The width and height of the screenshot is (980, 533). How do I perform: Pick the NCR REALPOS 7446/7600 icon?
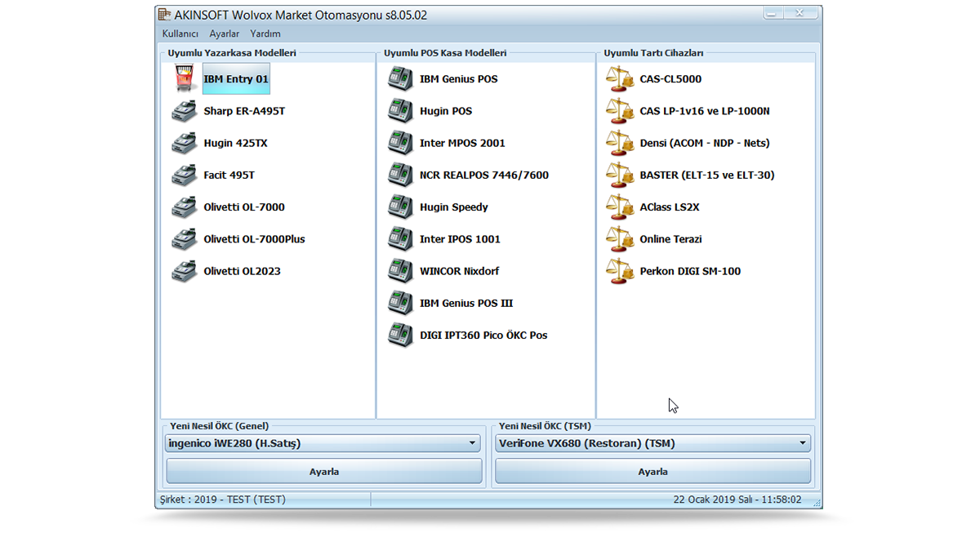pos(400,175)
